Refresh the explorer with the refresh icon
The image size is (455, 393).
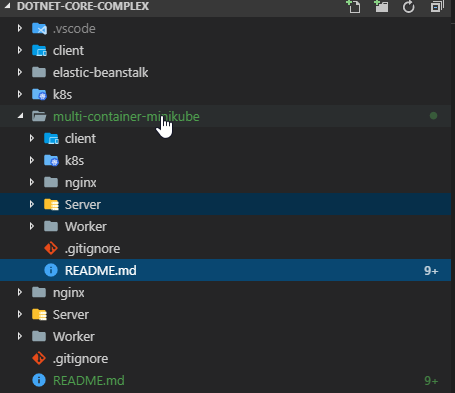[x=408, y=7]
